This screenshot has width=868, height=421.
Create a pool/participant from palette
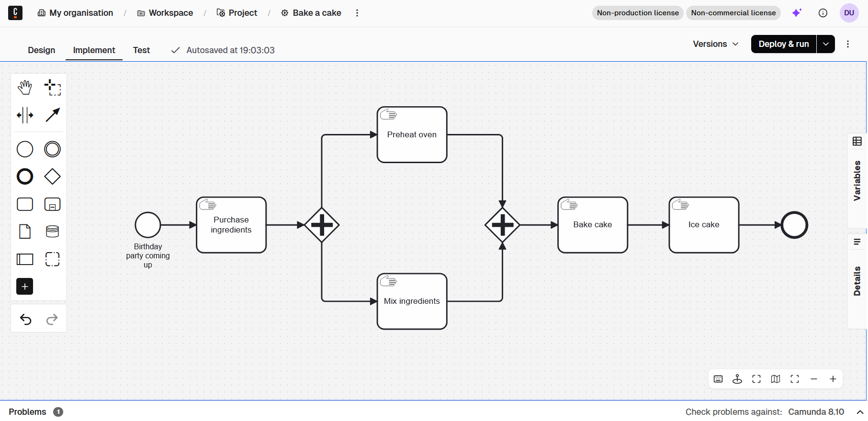coord(25,259)
